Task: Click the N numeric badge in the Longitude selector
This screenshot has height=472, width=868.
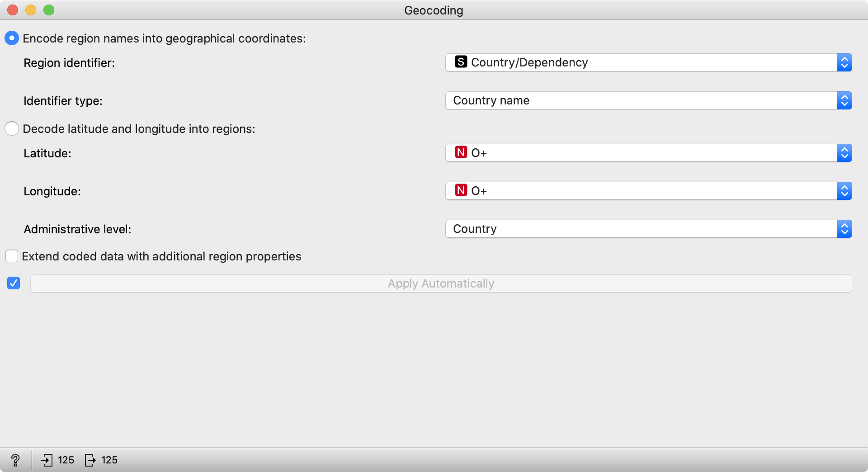Action: click(461, 191)
